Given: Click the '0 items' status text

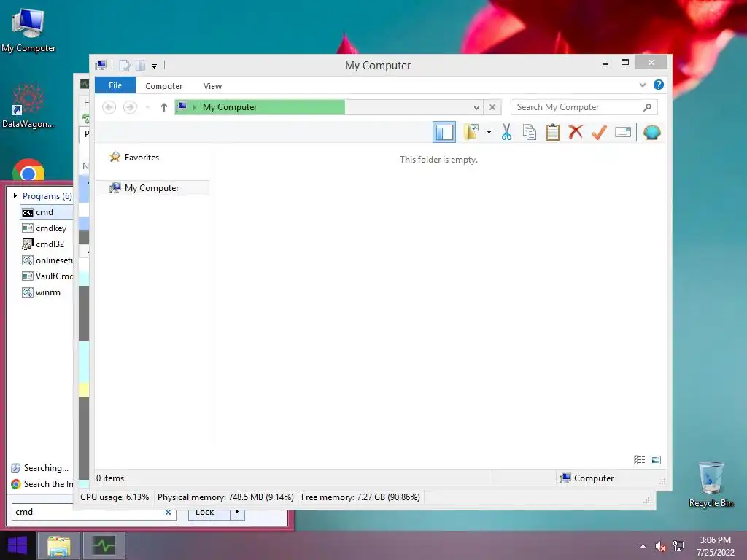Looking at the screenshot, I should point(110,478).
